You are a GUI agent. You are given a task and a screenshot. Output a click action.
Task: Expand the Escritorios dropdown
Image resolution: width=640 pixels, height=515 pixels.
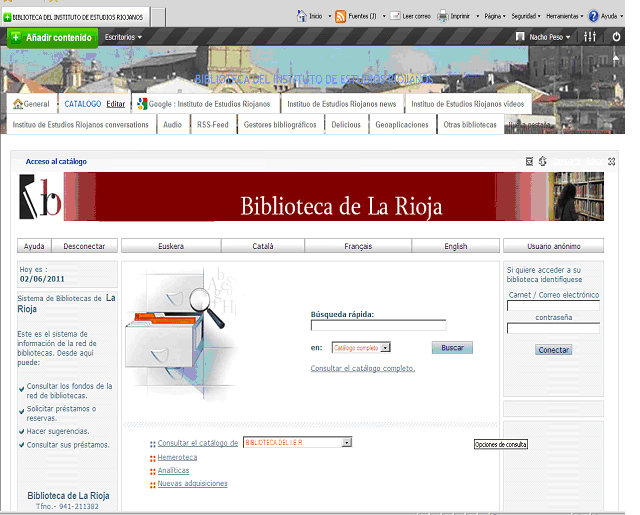pyautogui.click(x=123, y=37)
